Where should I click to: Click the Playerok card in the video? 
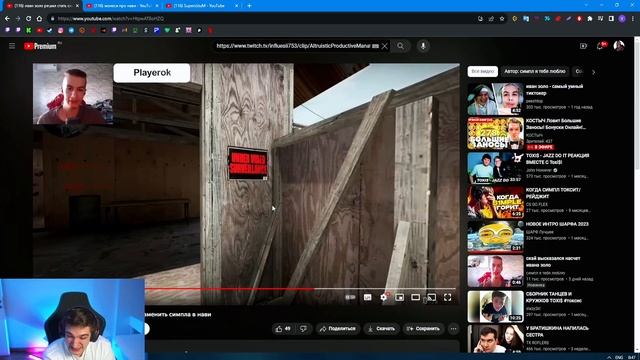[x=152, y=73]
